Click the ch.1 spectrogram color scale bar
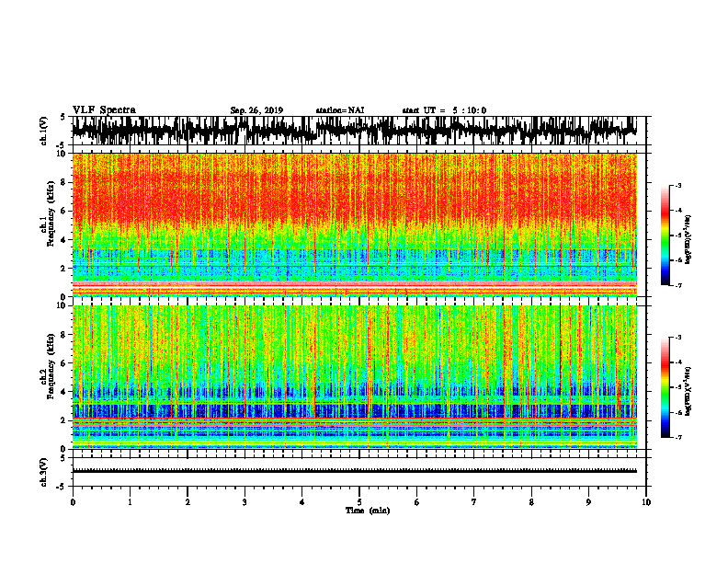The image size is (728, 563). pyautogui.click(x=665, y=236)
